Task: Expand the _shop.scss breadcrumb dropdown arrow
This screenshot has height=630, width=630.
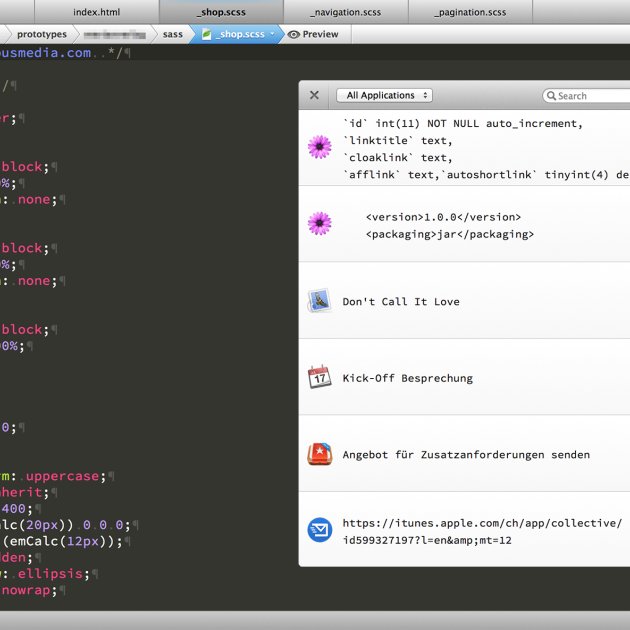Action: [272, 34]
